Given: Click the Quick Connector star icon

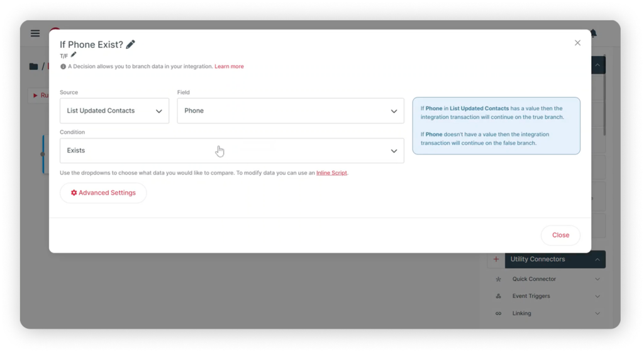Looking at the screenshot, I should (x=498, y=279).
